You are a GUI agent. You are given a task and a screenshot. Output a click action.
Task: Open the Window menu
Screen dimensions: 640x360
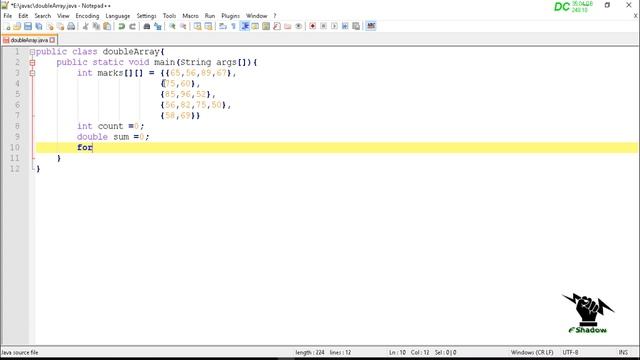click(256, 16)
